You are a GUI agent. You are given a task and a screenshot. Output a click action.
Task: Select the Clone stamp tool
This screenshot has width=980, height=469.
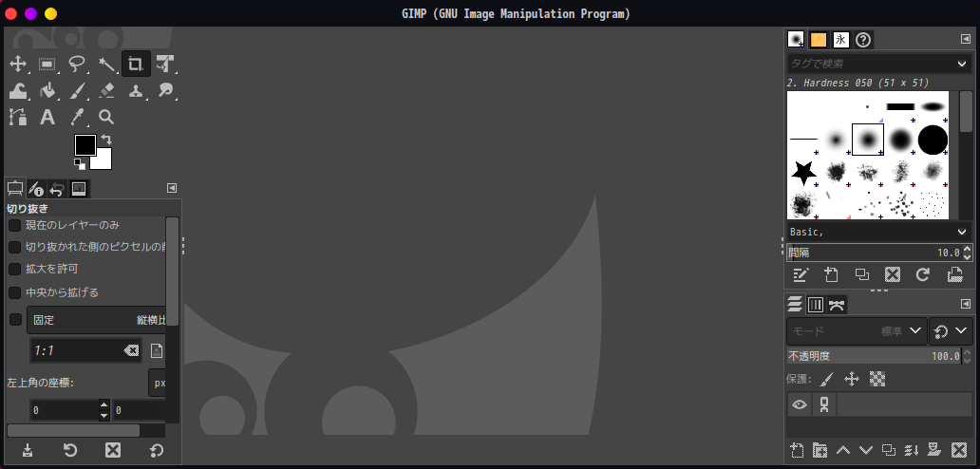pos(136,90)
